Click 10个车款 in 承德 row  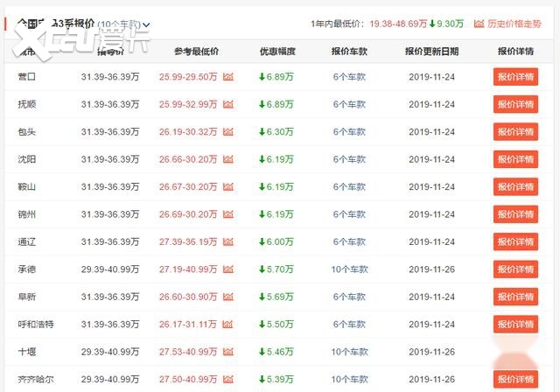[x=349, y=269]
